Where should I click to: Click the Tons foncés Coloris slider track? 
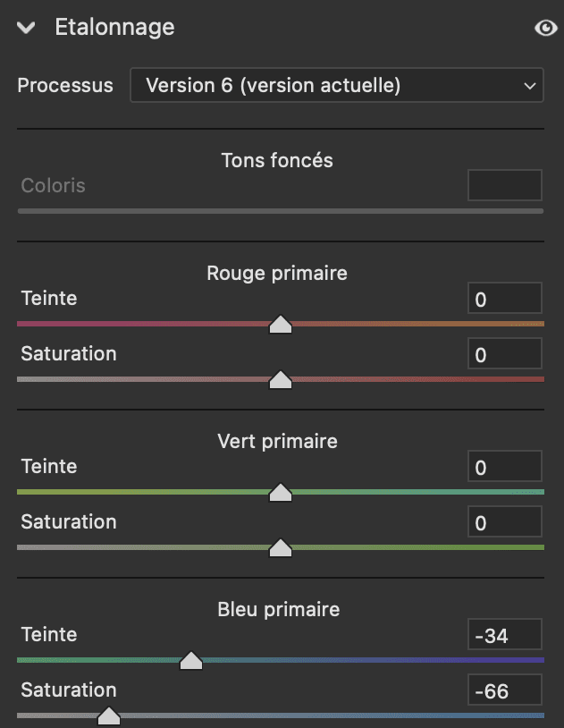[281, 211]
